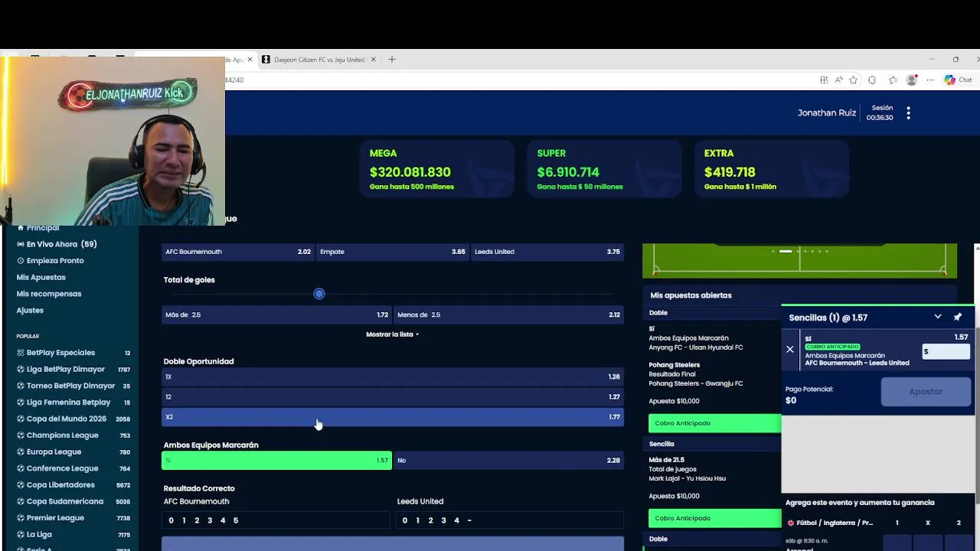Close the Daejeon Citizen FC browser tab
The image size is (980, 551).
374,60
